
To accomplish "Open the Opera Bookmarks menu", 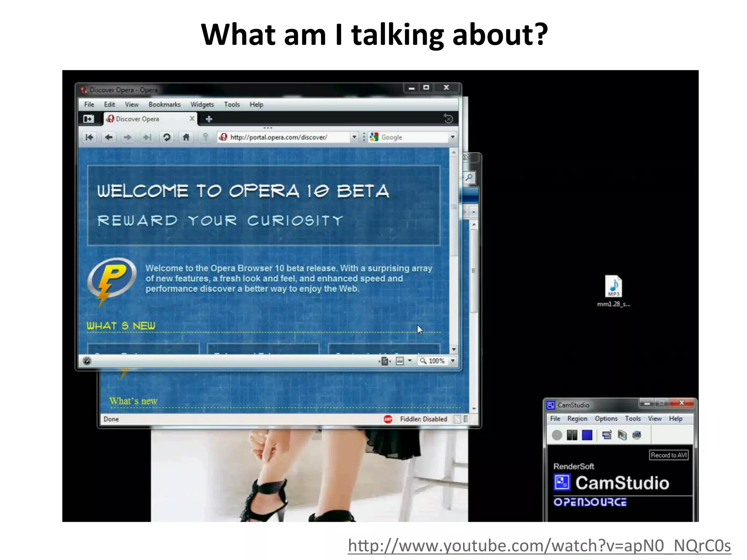I will (x=165, y=105).
